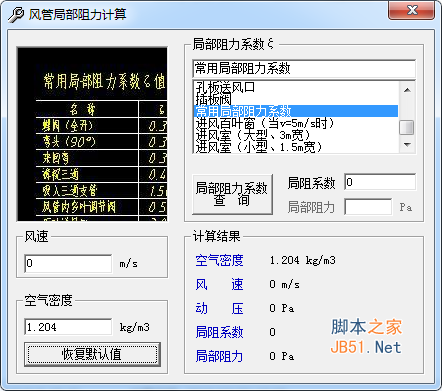Click the blue 局阻系数 result label
442x391 pixels.
219,332
